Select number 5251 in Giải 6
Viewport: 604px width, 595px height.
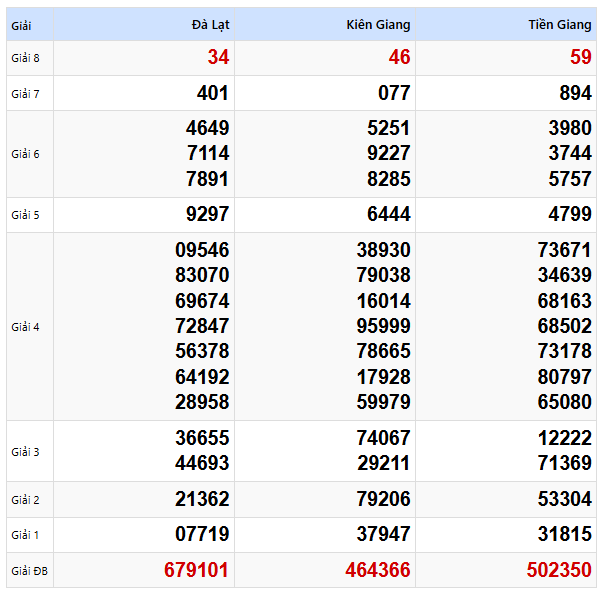point(388,128)
